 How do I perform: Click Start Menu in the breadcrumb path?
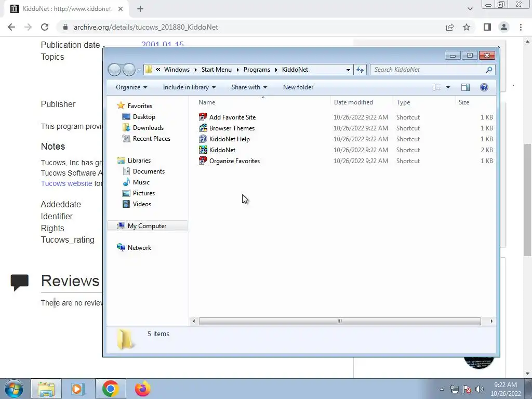pos(217,70)
